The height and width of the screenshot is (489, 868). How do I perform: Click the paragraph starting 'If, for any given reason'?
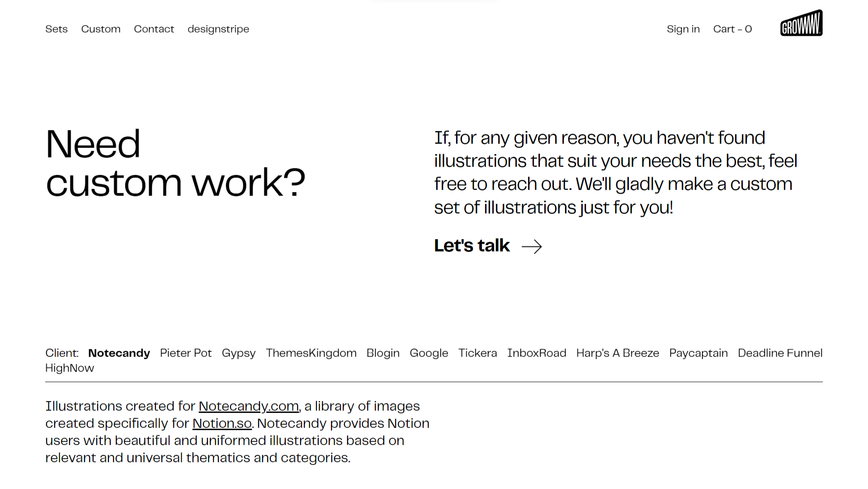(616, 172)
